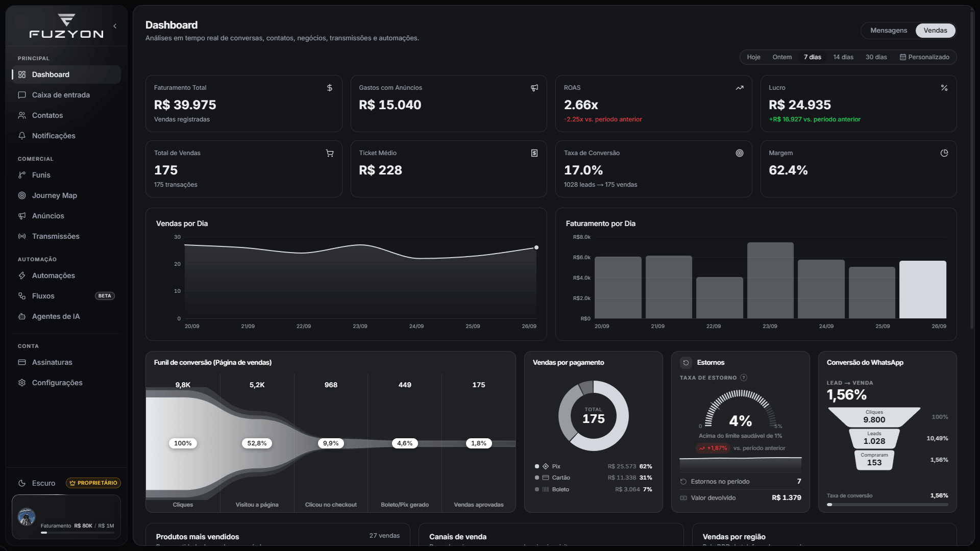This screenshot has width=980, height=551.
Task: Collapse the sidebar with the chevron arrow
Action: pyautogui.click(x=115, y=26)
